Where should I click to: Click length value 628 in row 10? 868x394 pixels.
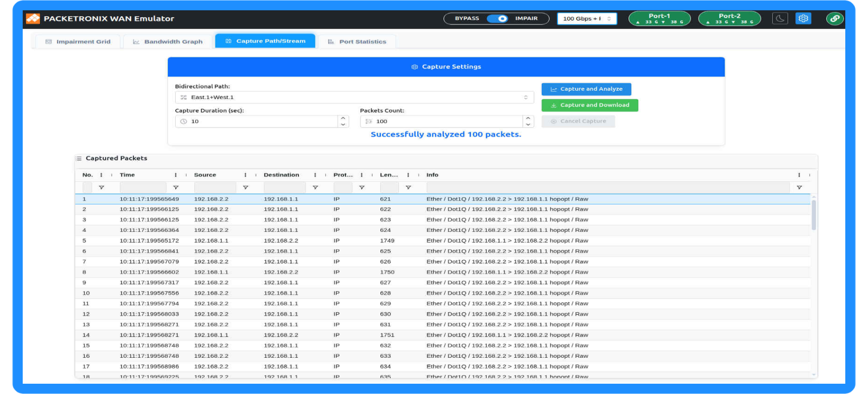[385, 293]
